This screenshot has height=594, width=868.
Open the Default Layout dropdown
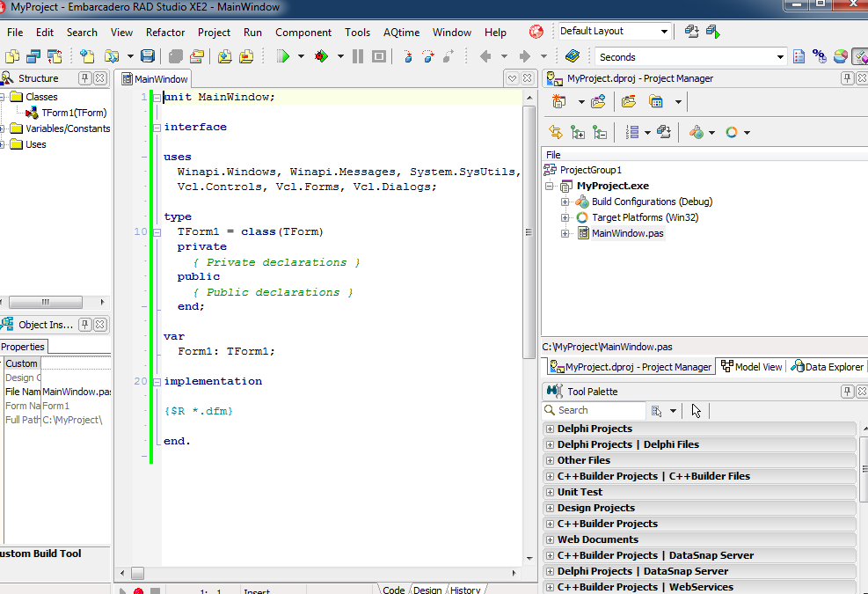click(665, 32)
